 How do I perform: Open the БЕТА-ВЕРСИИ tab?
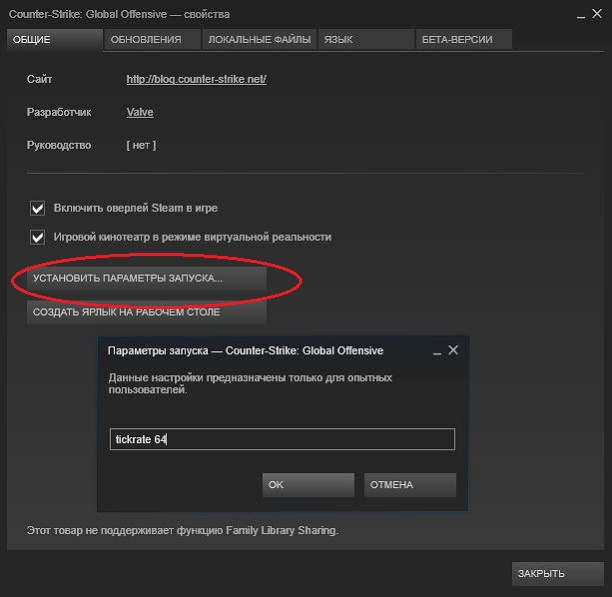tap(464, 39)
